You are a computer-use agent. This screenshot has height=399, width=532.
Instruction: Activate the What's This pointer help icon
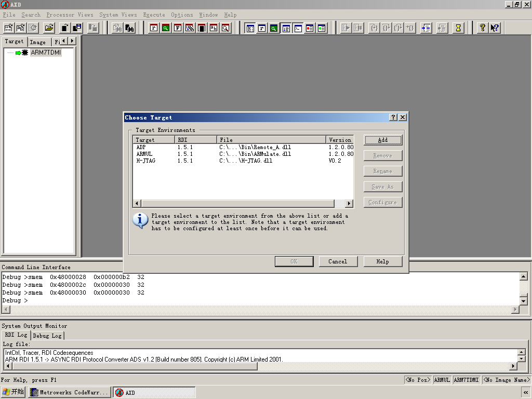coord(495,28)
